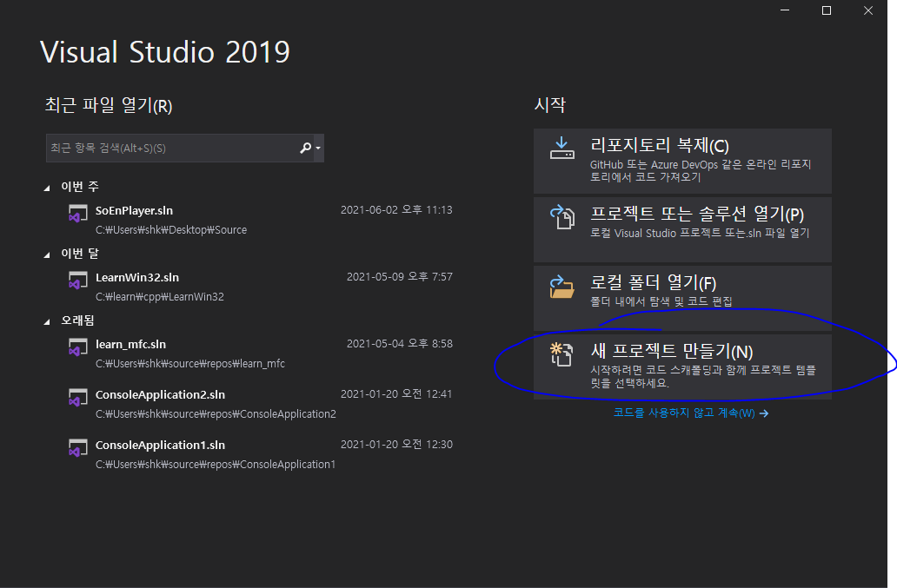
Task: Click the open project or solution icon
Action: [x=562, y=217]
